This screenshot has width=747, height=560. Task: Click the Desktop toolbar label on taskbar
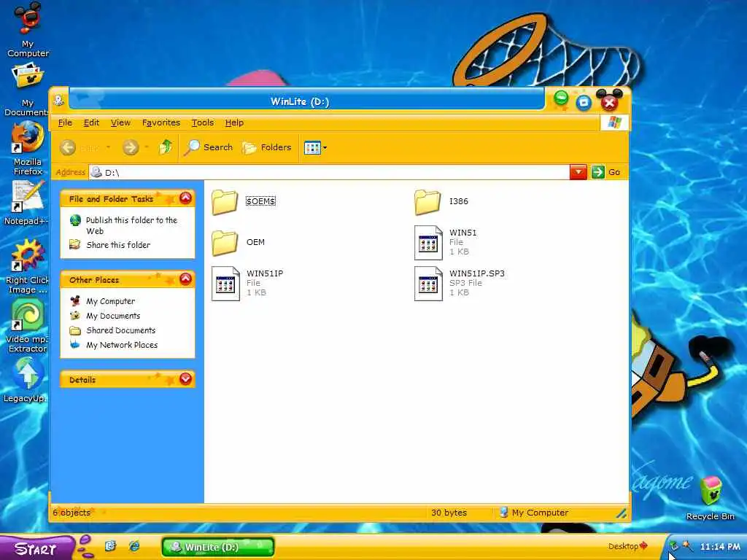pyautogui.click(x=623, y=546)
